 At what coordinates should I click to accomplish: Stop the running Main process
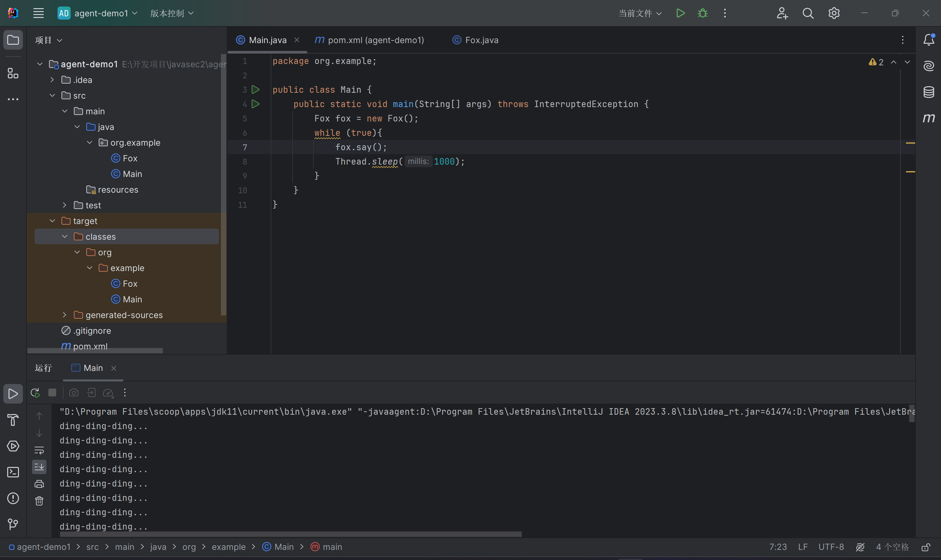pos(53,393)
